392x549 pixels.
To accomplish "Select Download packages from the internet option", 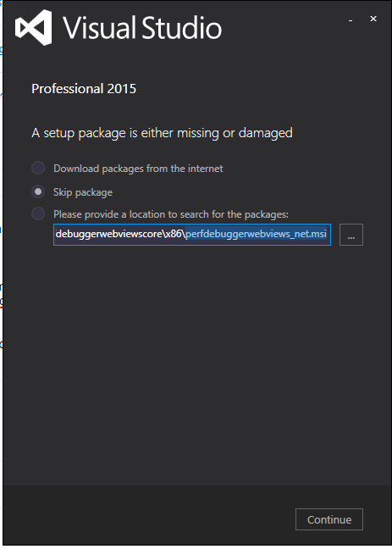I will pos(38,168).
